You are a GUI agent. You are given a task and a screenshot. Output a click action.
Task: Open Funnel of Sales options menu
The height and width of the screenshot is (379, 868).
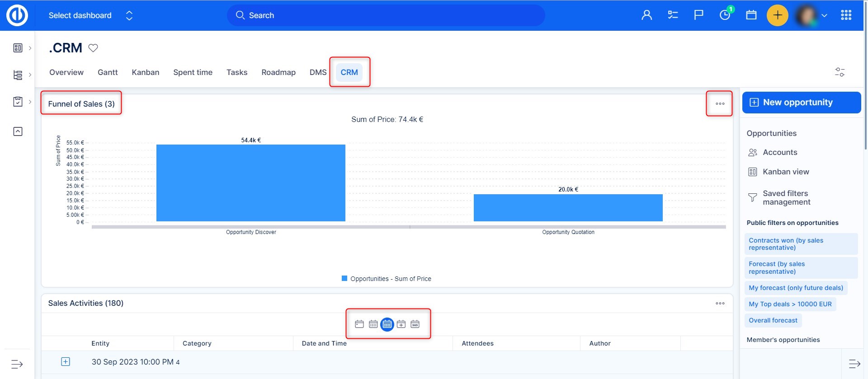coord(720,104)
